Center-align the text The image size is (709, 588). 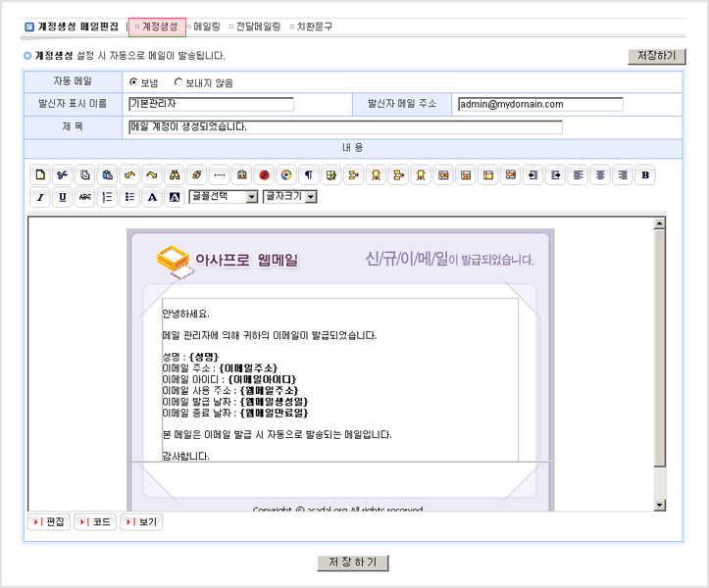(x=599, y=175)
